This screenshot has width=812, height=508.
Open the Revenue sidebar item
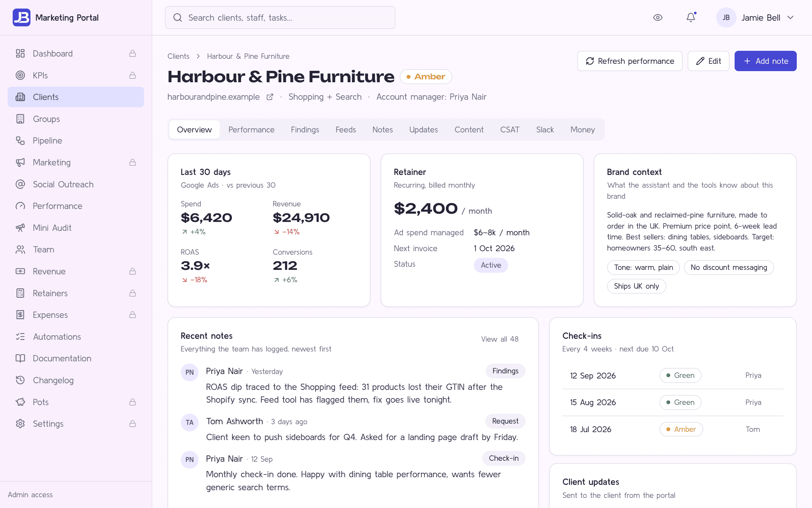pyautogui.click(x=75, y=271)
